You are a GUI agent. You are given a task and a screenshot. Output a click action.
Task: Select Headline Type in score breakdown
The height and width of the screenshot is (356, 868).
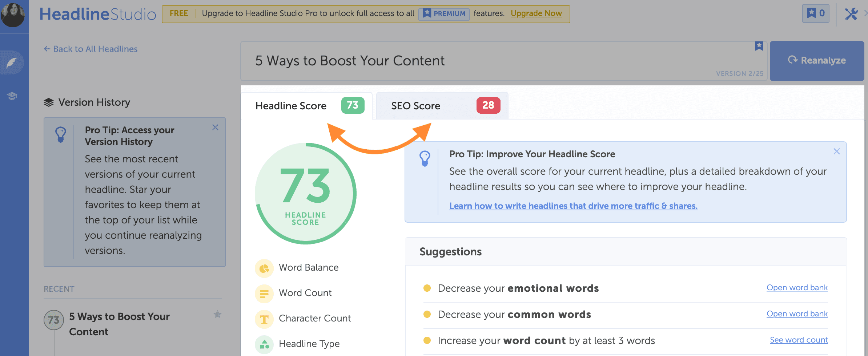tap(309, 344)
